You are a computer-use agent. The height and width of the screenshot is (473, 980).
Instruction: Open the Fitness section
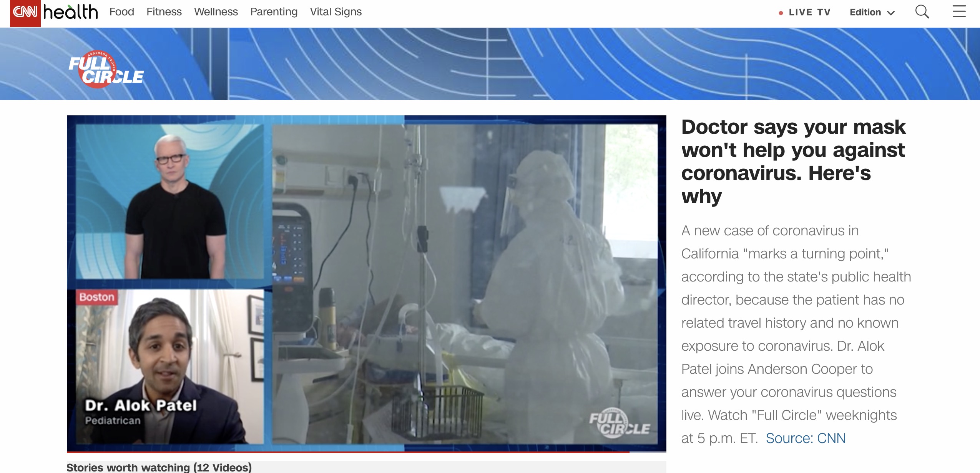pyautogui.click(x=164, y=12)
